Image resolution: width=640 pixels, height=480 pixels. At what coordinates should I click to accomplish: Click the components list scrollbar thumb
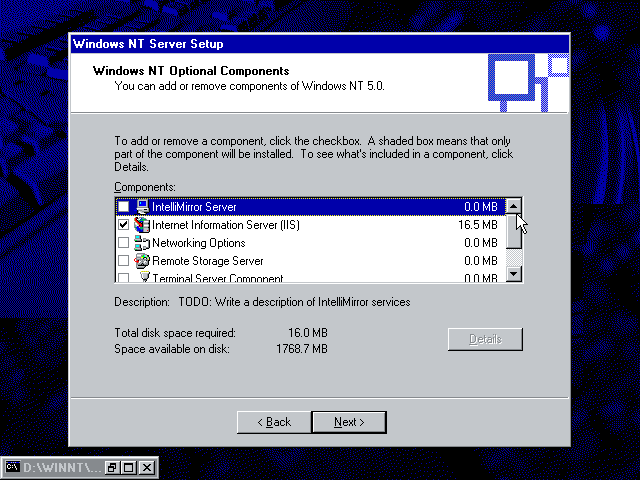pyautogui.click(x=514, y=231)
